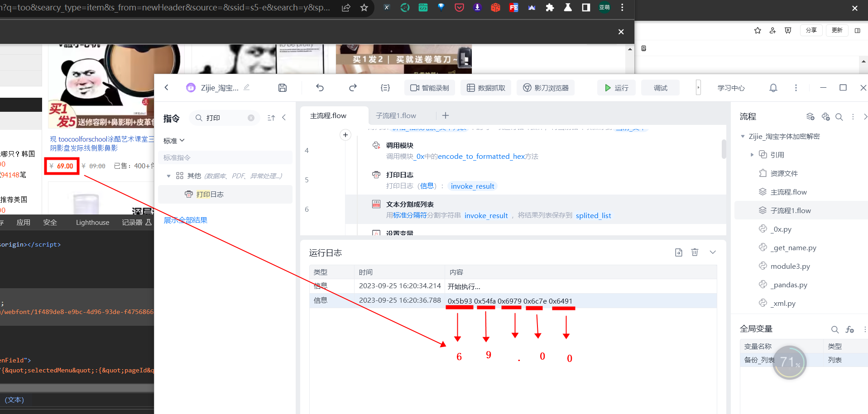Image resolution: width=868 pixels, height=414 pixels.
Task: Clear the run log with trash icon
Action: 695,252
